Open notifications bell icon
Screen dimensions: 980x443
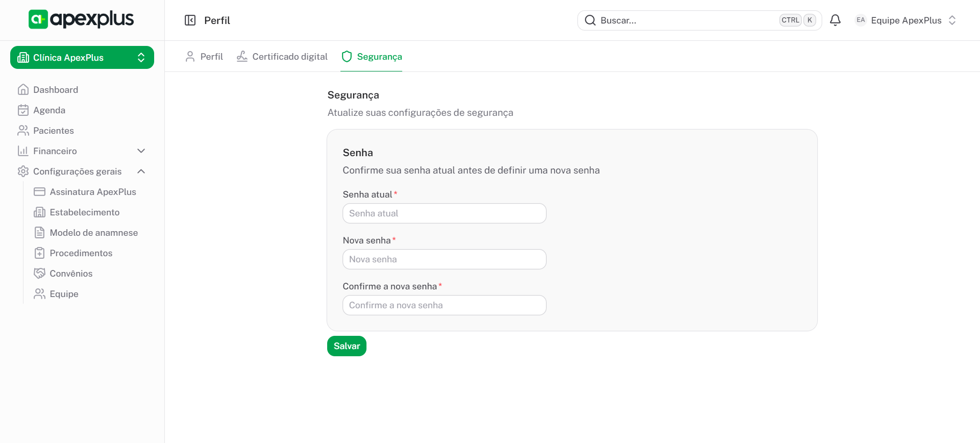(835, 20)
